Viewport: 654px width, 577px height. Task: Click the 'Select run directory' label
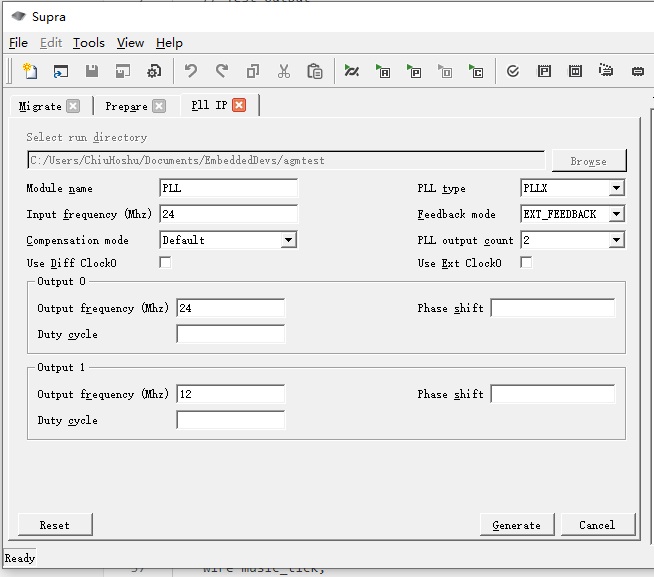(87, 137)
